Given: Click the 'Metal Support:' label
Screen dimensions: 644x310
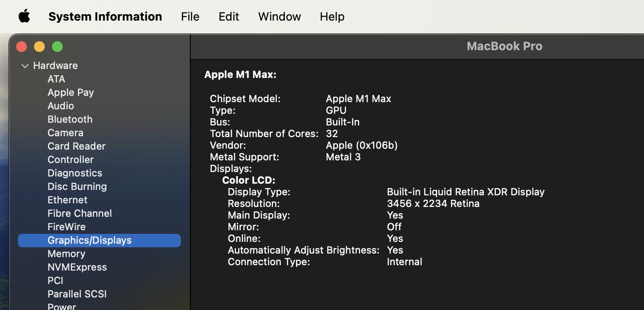Looking at the screenshot, I should 245,157.
